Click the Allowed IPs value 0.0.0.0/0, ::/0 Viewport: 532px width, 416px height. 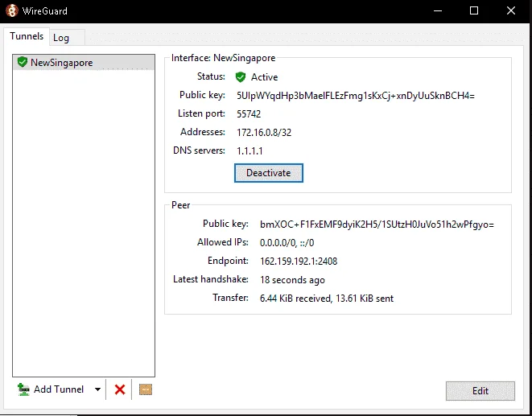pos(287,243)
